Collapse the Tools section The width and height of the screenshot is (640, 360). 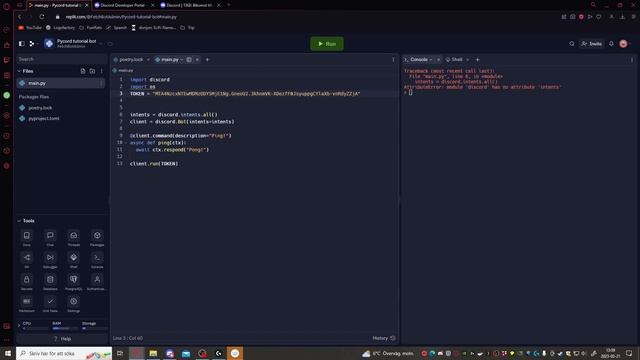(x=19, y=221)
